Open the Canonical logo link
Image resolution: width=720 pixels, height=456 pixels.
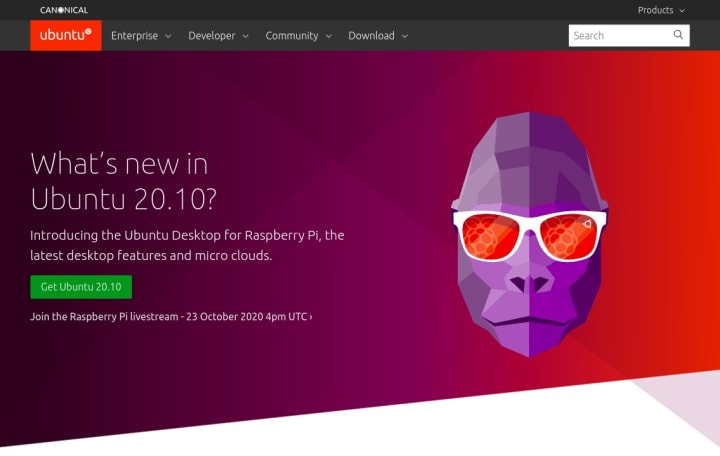(x=64, y=10)
